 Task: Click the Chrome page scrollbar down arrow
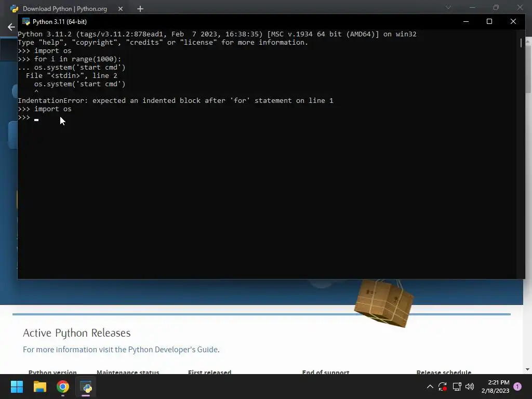point(527,369)
